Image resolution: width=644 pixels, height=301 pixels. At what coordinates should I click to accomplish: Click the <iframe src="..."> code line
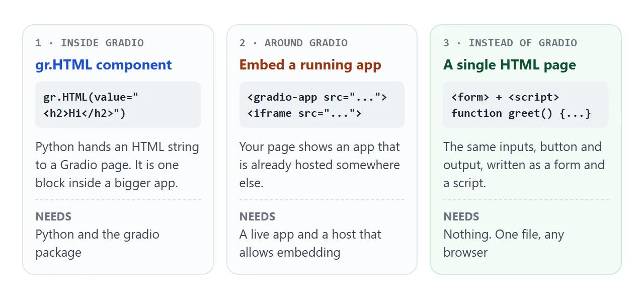point(304,113)
